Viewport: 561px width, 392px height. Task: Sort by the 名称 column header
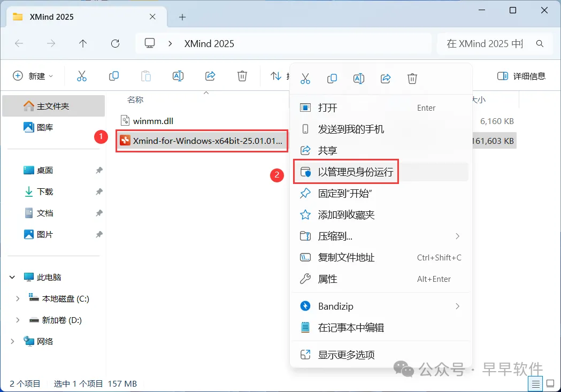coord(135,100)
